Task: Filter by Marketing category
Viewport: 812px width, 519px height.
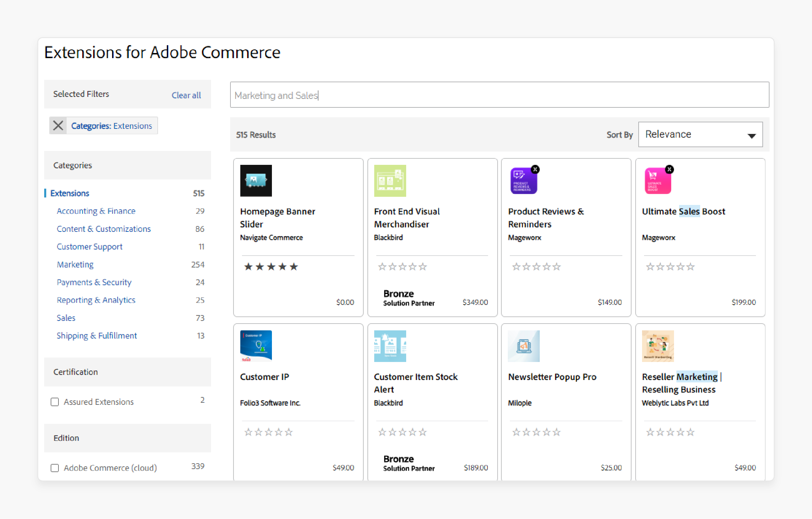Action: 75,264
